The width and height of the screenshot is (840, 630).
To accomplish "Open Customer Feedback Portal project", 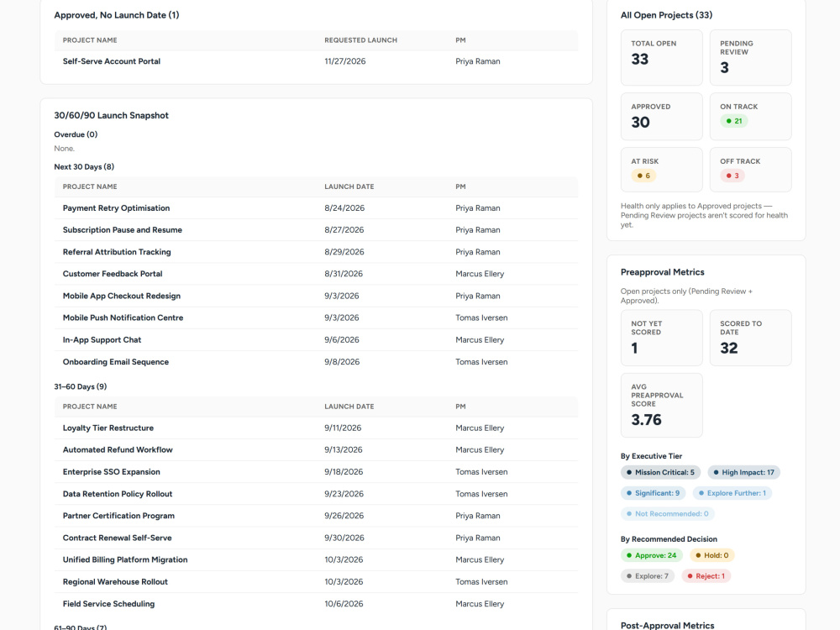I will [x=113, y=274].
